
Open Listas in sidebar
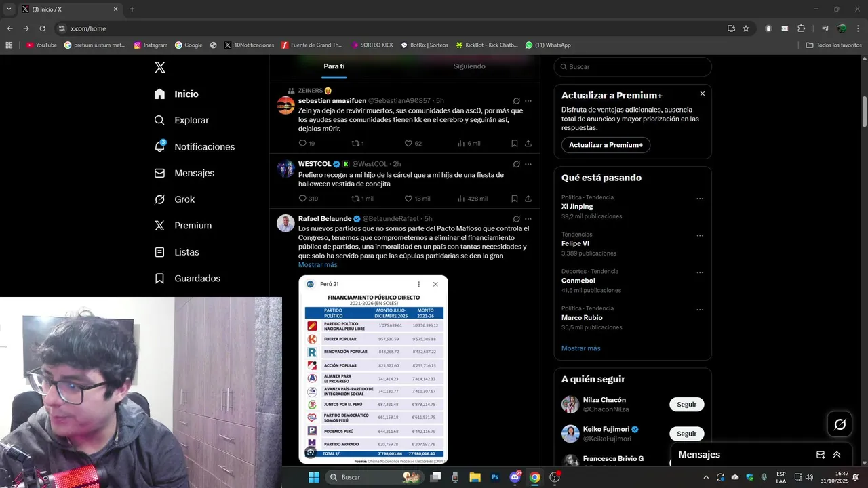(x=176, y=252)
